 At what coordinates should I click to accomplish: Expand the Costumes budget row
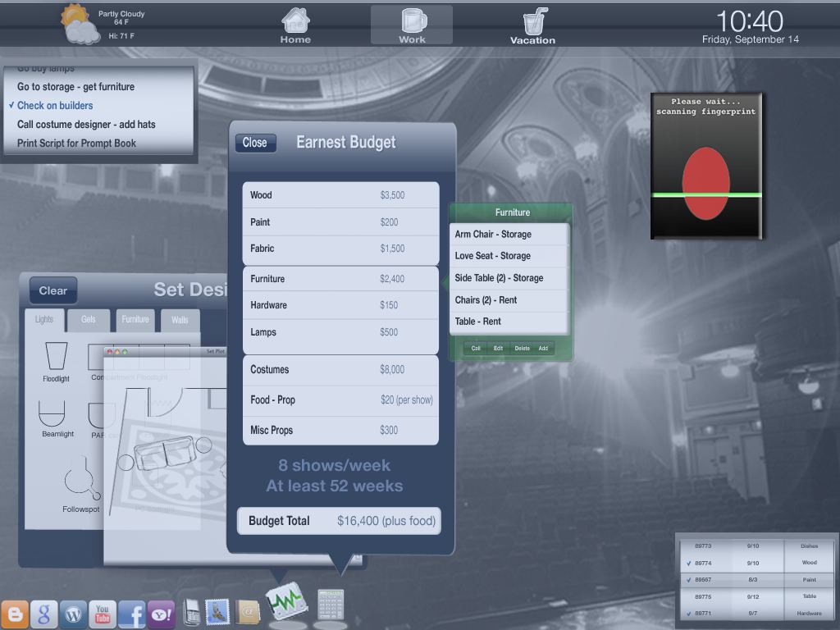coord(340,370)
